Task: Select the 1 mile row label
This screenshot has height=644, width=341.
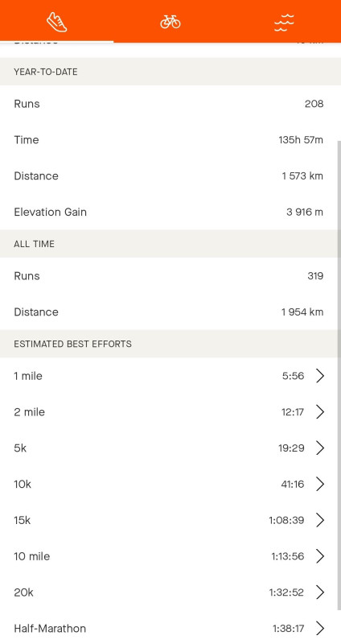Action: [x=28, y=376]
